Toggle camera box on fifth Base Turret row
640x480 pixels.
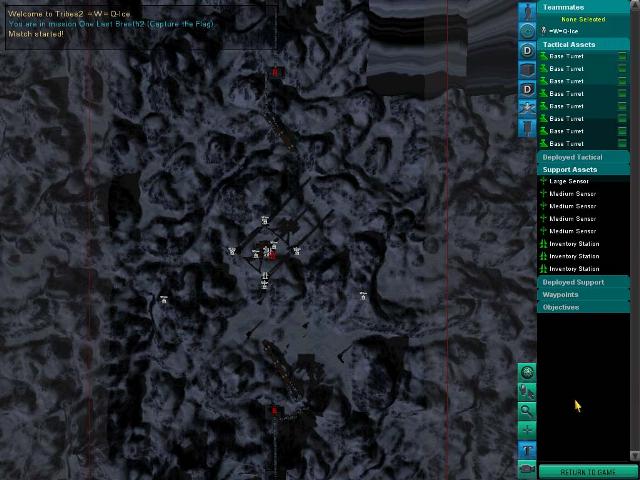[622, 106]
